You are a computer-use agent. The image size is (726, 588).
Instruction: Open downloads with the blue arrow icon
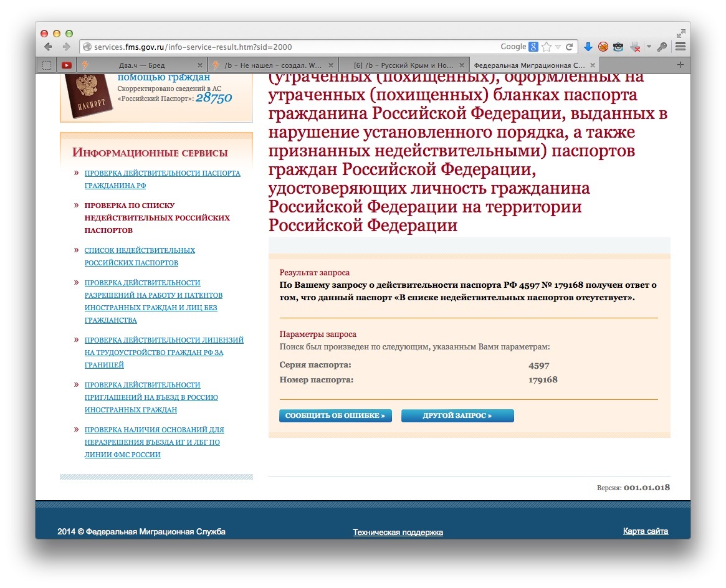[588, 47]
